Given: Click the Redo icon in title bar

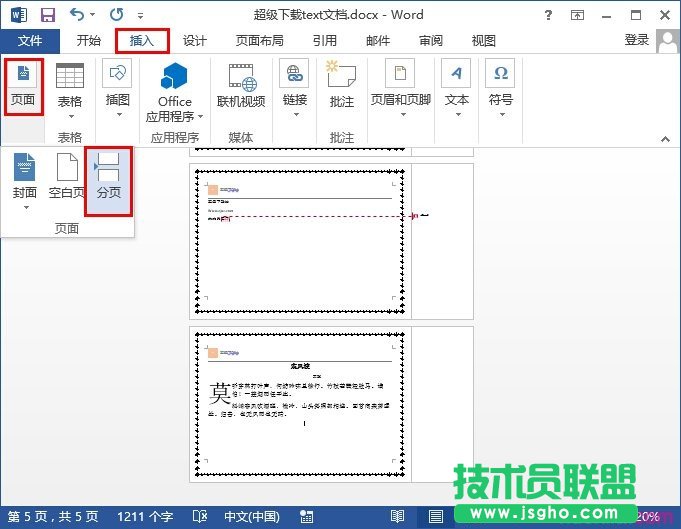Looking at the screenshot, I should point(116,15).
